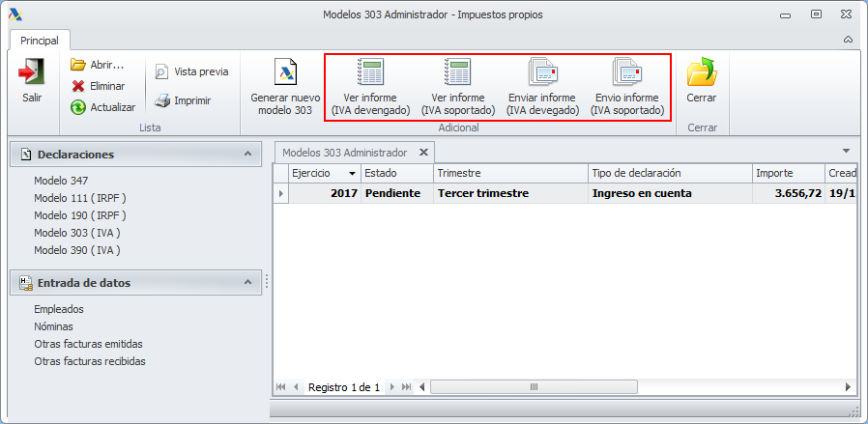This screenshot has height=424, width=868.
Task: Click Tipo de declaración column header
Action: tap(670, 173)
